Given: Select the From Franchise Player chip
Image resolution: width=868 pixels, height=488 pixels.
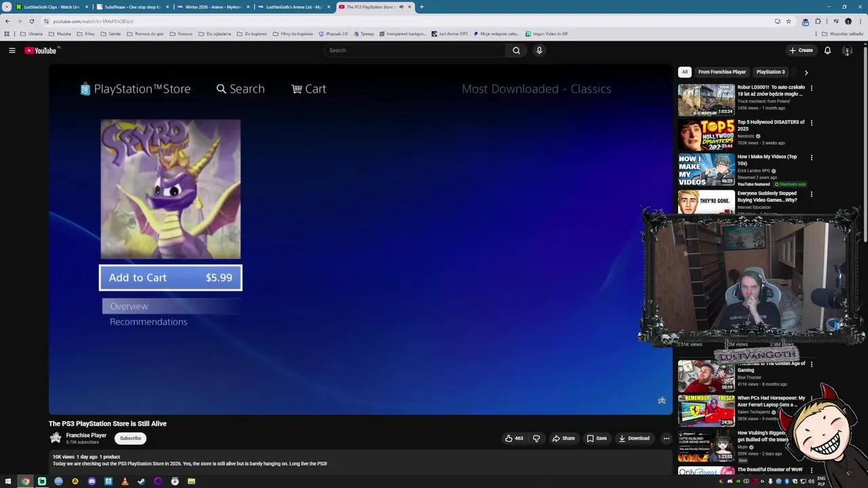Looking at the screenshot, I should 722,72.
